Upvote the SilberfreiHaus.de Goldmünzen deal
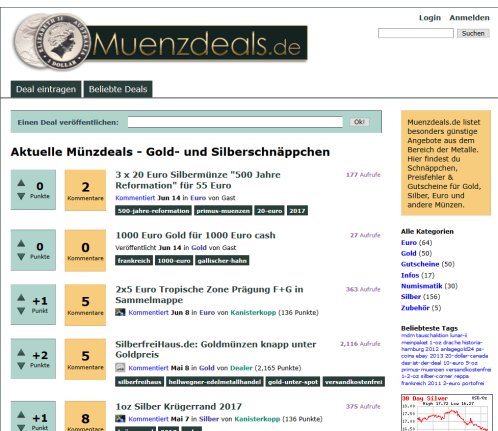 21,352
